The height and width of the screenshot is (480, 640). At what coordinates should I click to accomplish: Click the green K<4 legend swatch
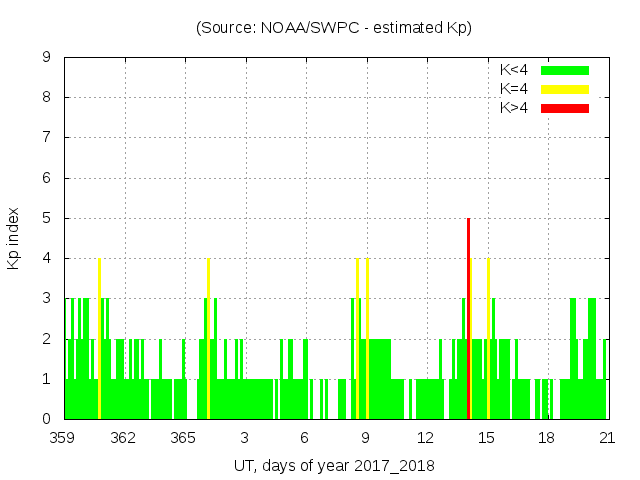[565, 70]
